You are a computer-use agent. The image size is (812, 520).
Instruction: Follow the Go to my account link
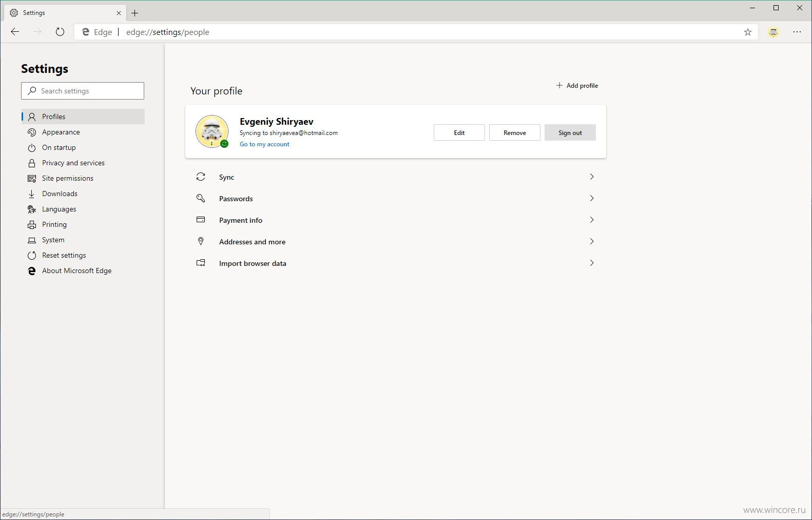pos(264,144)
